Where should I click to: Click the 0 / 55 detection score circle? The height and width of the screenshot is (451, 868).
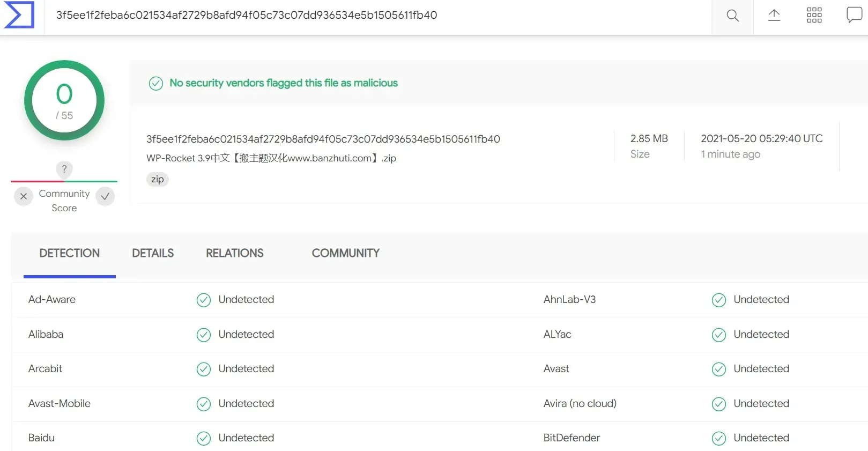[64, 100]
